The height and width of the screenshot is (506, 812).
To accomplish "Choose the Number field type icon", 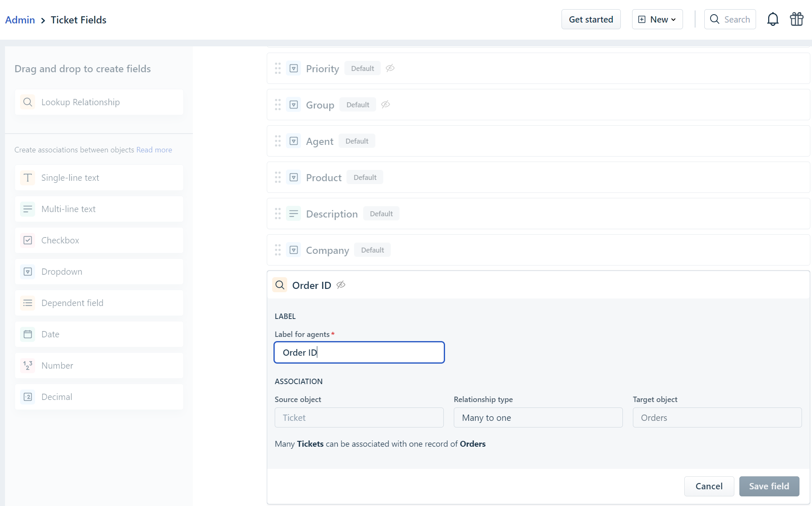I will pyautogui.click(x=28, y=366).
